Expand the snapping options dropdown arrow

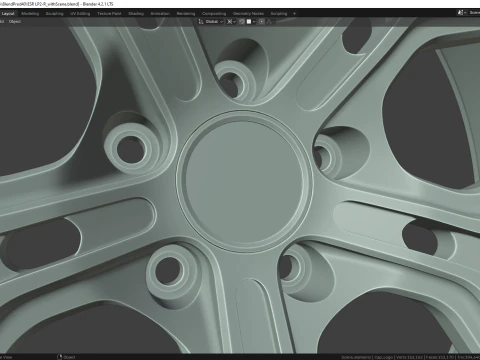(254, 22)
